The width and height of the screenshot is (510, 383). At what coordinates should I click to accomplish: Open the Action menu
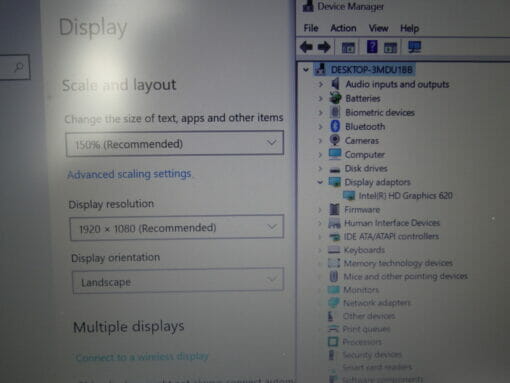[x=343, y=28]
